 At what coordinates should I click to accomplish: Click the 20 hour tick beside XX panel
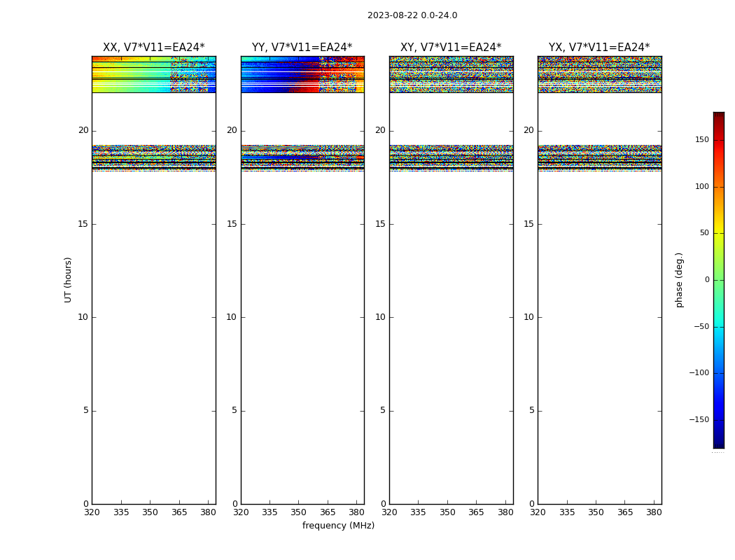point(83,130)
